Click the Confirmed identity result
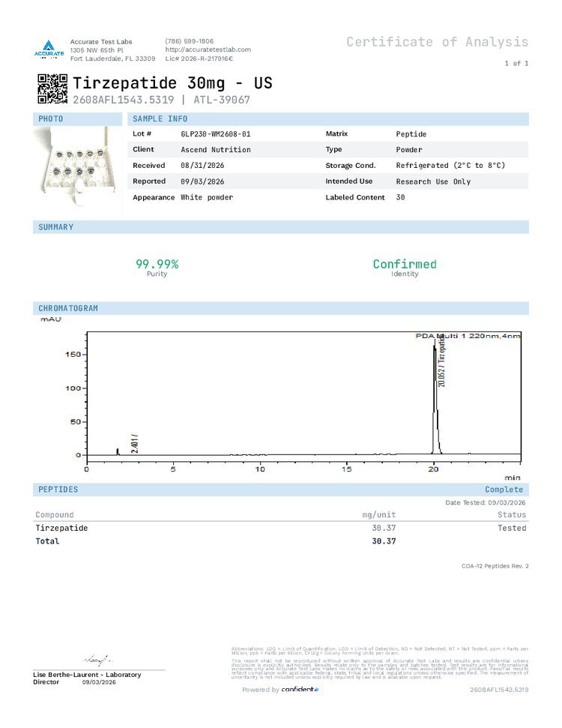The width and height of the screenshot is (562, 728). pyautogui.click(x=405, y=264)
